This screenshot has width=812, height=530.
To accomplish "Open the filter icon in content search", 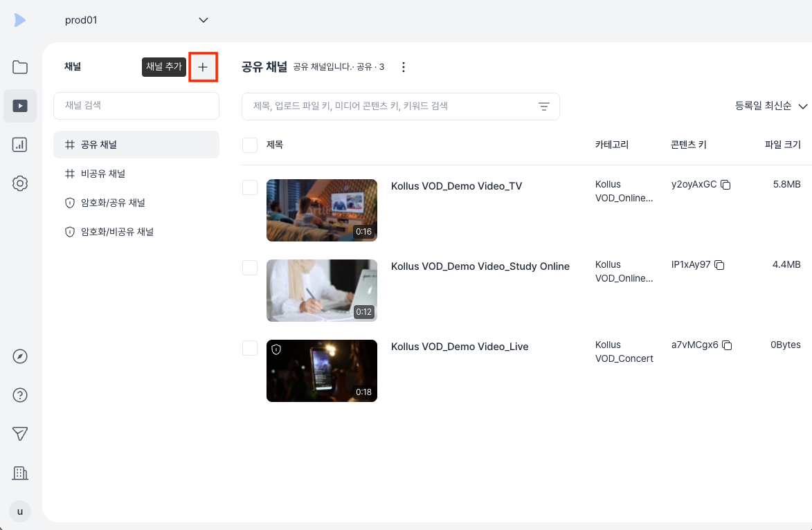I will coord(543,107).
